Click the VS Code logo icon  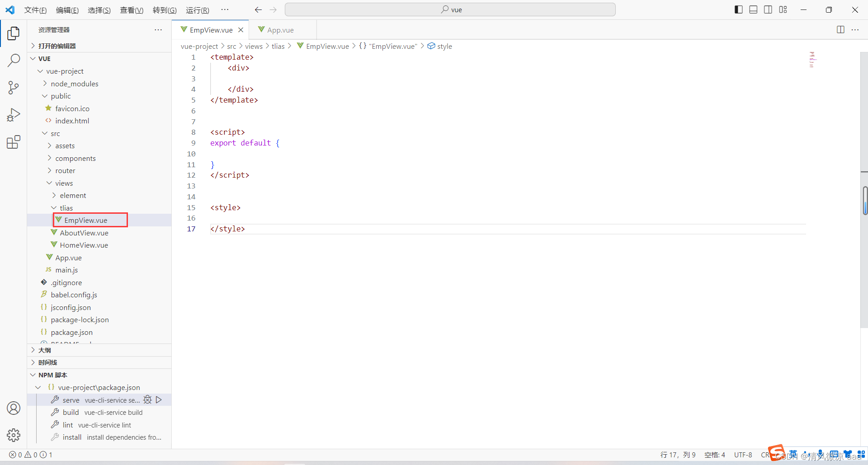(10, 9)
